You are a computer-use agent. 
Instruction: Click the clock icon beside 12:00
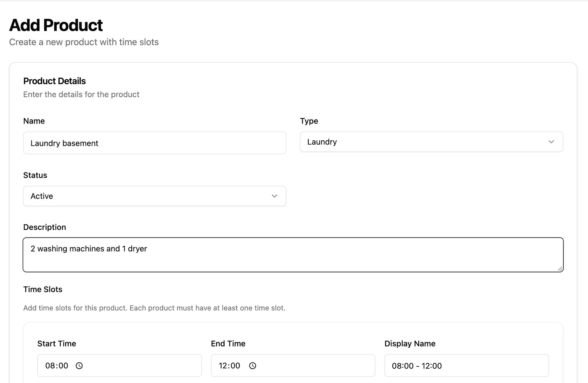pos(252,366)
